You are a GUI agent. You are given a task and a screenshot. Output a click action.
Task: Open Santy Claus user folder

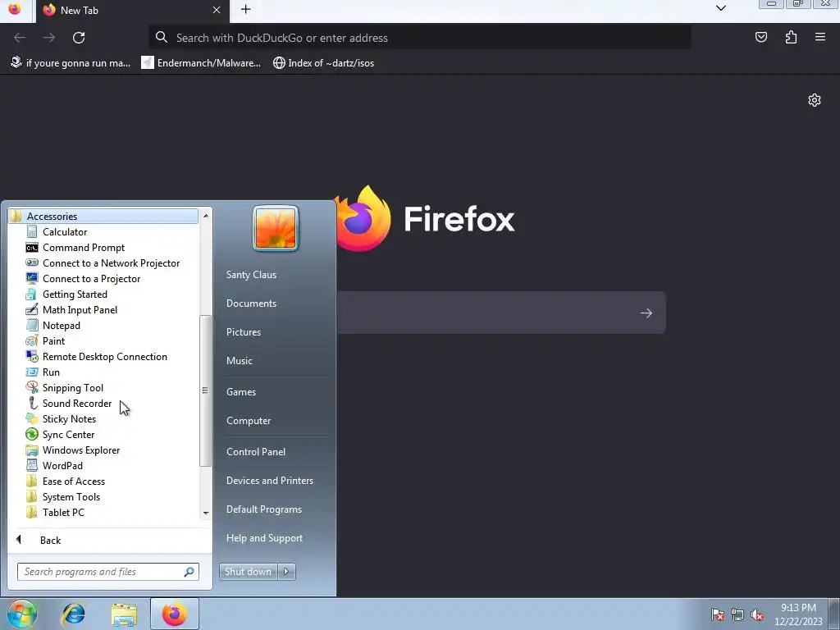tap(251, 274)
